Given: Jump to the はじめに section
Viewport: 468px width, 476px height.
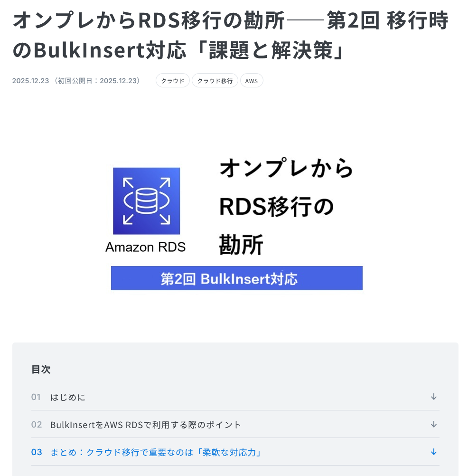Looking at the screenshot, I should click(x=68, y=397).
